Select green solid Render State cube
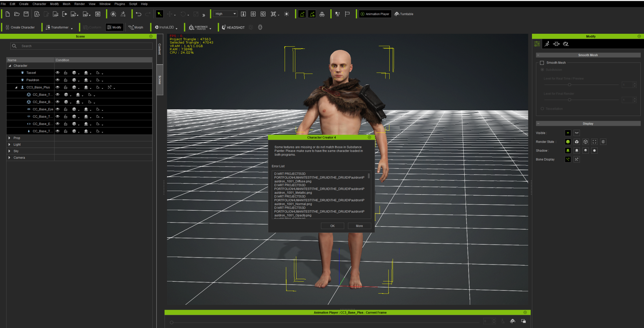The height and width of the screenshot is (328, 644). (568, 141)
